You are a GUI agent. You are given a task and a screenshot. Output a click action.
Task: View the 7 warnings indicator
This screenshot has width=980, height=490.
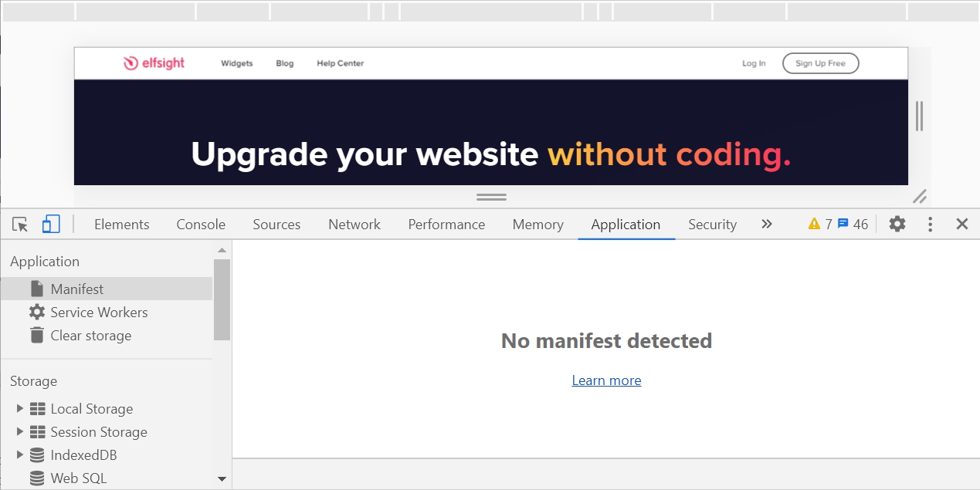tap(819, 224)
